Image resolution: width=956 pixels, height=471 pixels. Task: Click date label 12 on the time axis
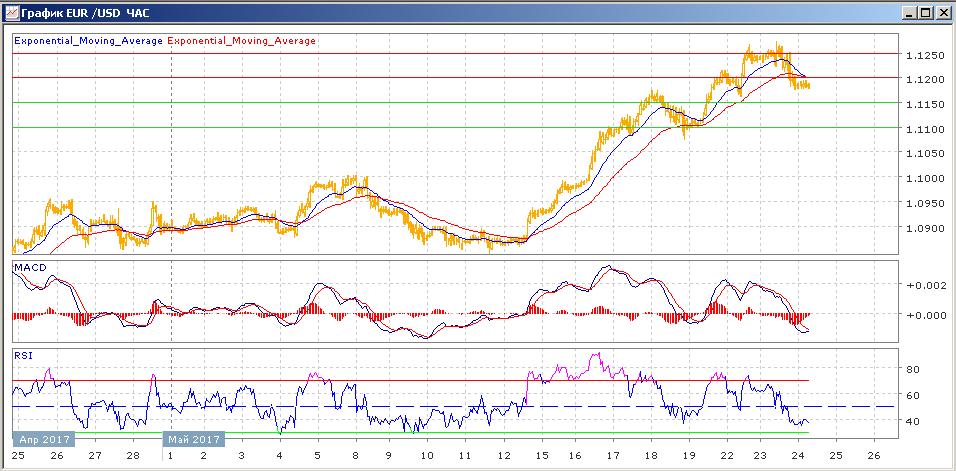[504, 455]
